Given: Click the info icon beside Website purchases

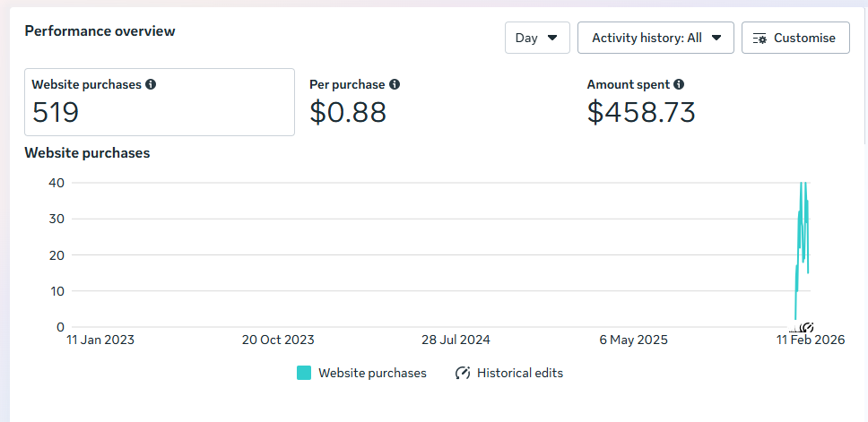Looking at the screenshot, I should pyautogui.click(x=151, y=84).
